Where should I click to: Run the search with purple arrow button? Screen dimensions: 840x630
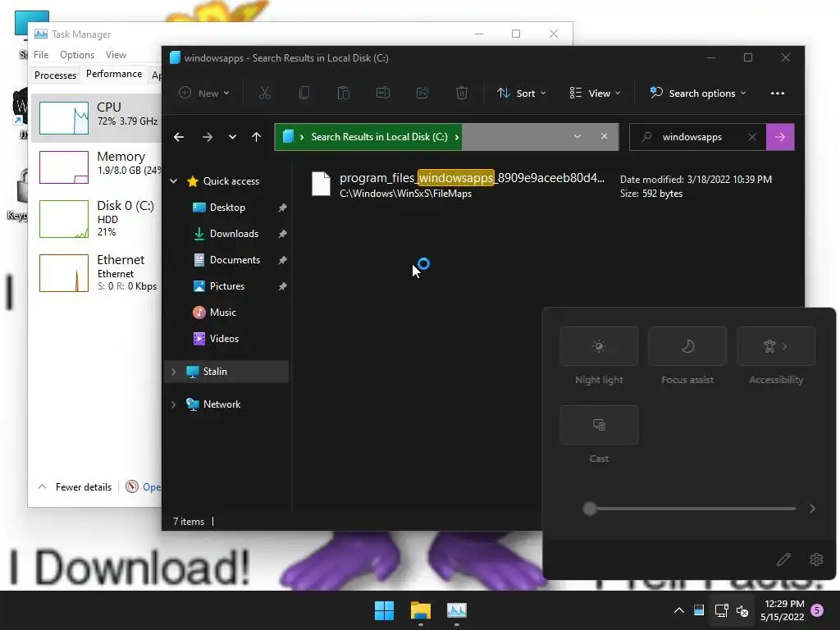pyautogui.click(x=780, y=137)
